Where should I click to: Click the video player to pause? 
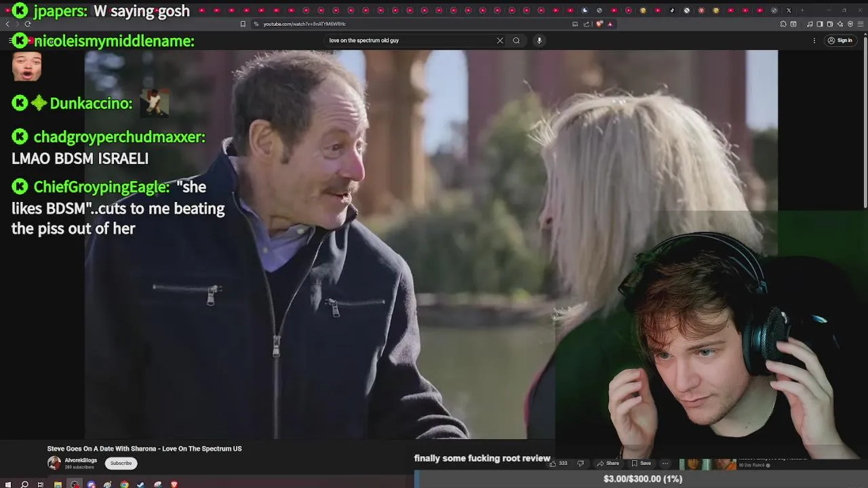[319, 244]
